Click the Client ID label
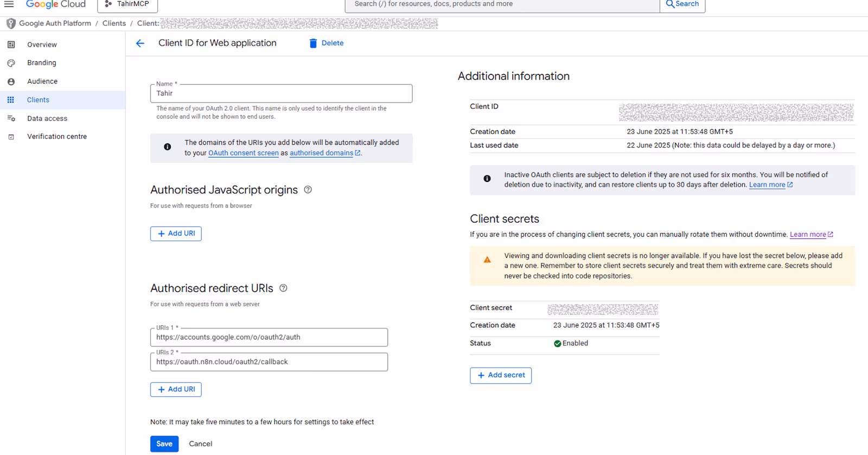Screen dimensions: 868x455 pyautogui.click(x=484, y=106)
